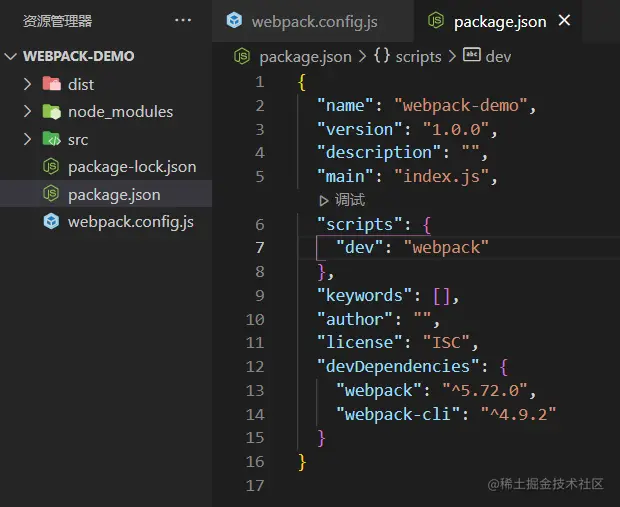Click the webpack icon on webpack.config.js tab
620x507 pixels.
(234, 20)
